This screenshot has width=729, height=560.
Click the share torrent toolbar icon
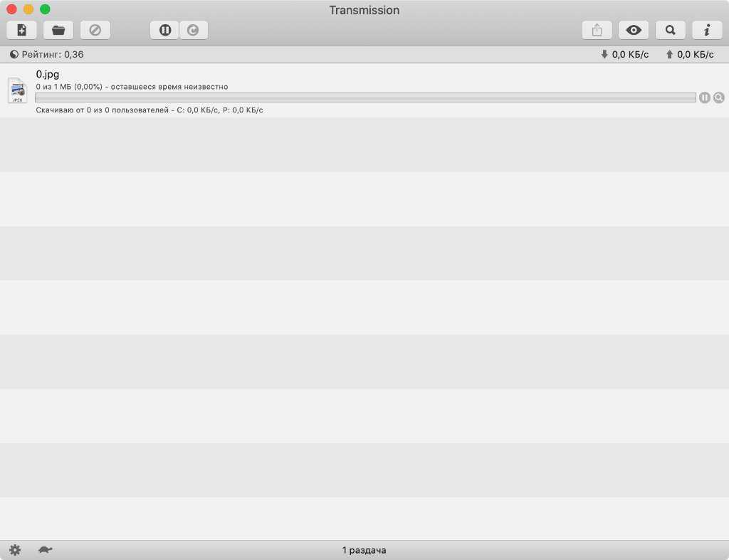pyautogui.click(x=597, y=30)
